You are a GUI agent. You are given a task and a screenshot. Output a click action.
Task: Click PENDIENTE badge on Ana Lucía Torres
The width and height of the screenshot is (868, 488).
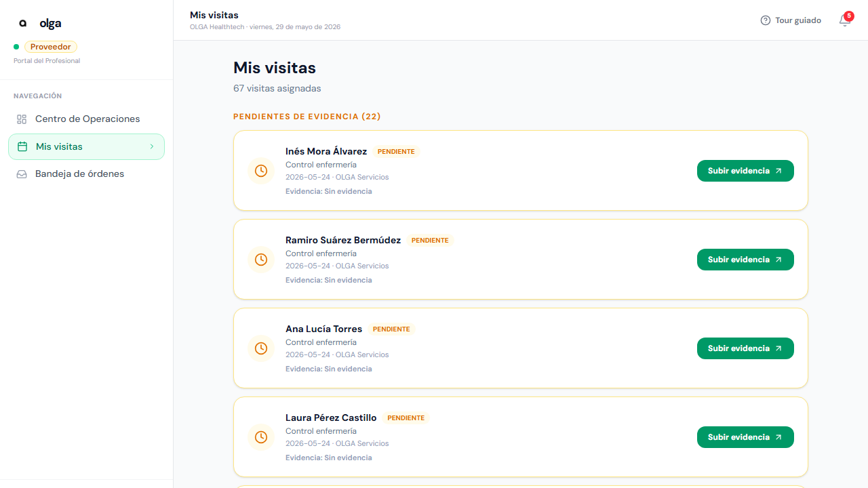point(391,329)
